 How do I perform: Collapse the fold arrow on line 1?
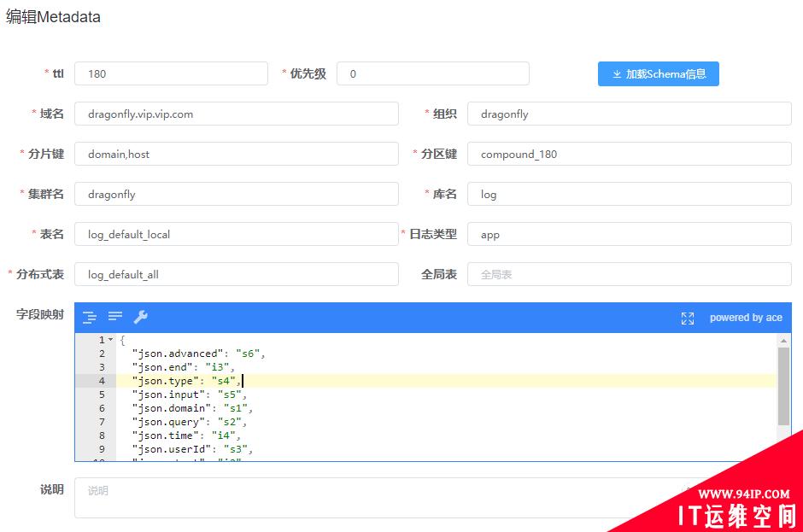tap(110, 340)
